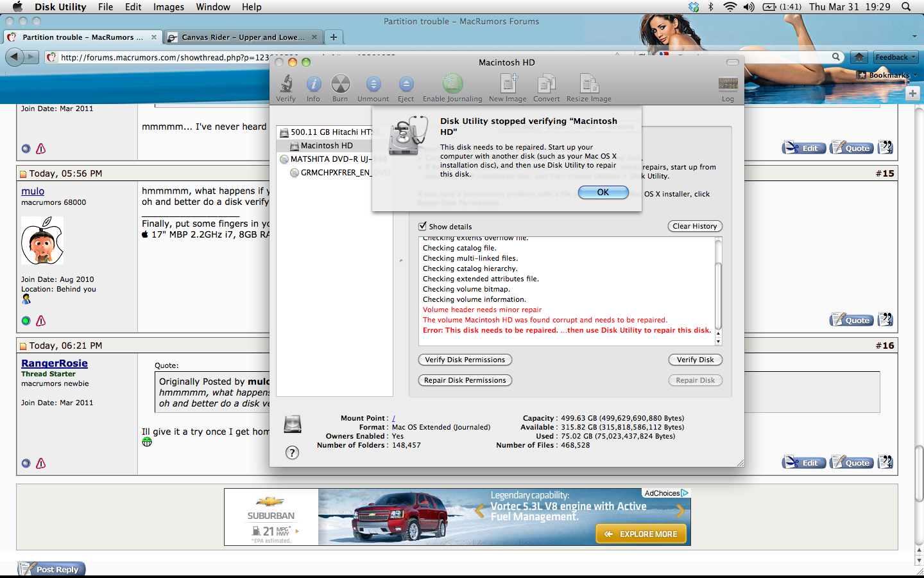Viewport: 924px width, 578px height.
Task: Add a new browser tab with plus
Action: pyautogui.click(x=334, y=37)
